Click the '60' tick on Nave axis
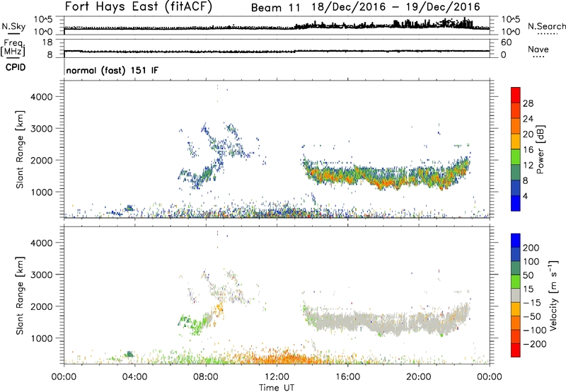This screenshot has width=566, height=392. click(506, 42)
